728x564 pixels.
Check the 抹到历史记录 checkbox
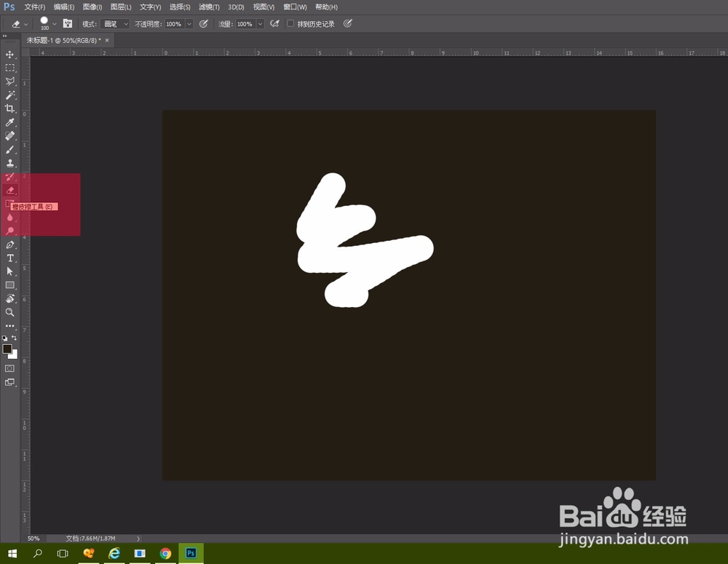(290, 24)
